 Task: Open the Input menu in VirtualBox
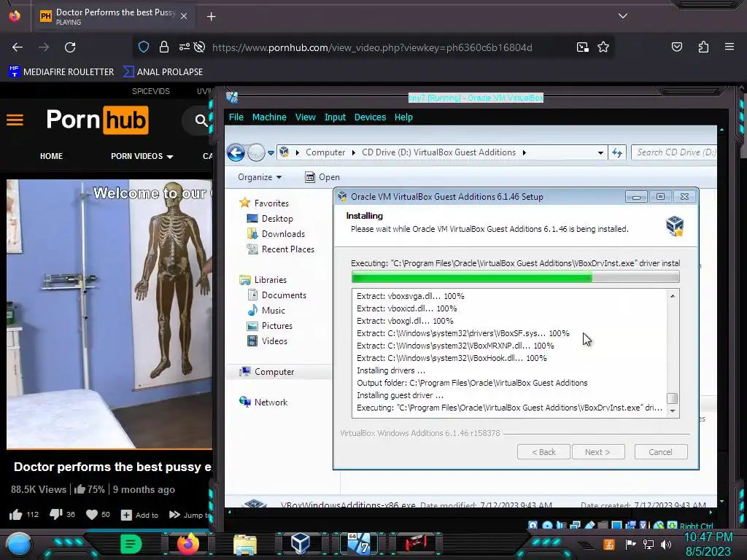(x=335, y=117)
